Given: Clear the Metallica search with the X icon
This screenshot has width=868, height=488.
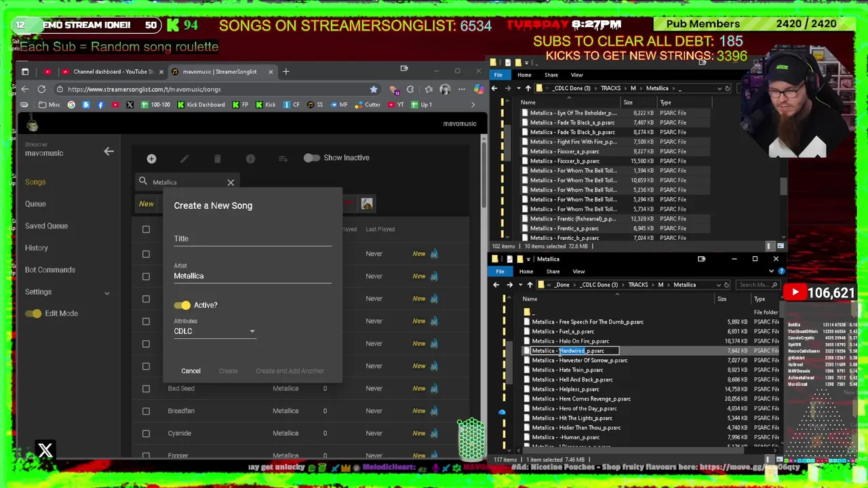Looking at the screenshot, I should click(231, 182).
